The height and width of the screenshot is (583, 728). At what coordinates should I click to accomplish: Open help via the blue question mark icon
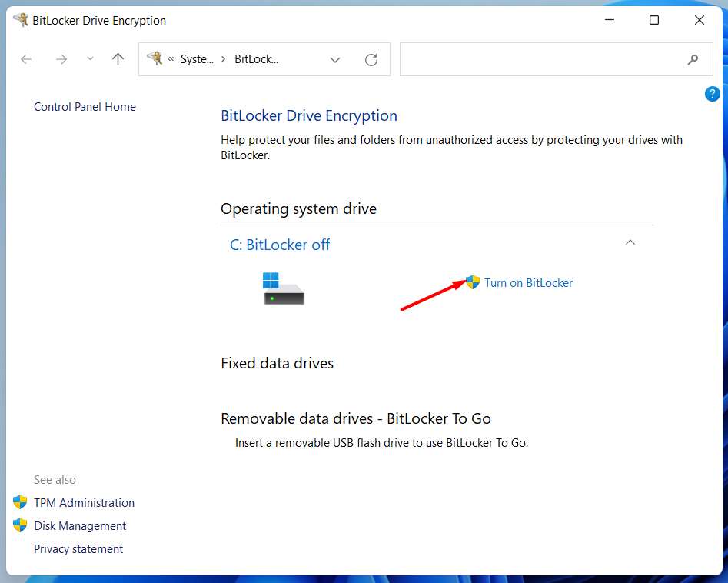(x=712, y=93)
